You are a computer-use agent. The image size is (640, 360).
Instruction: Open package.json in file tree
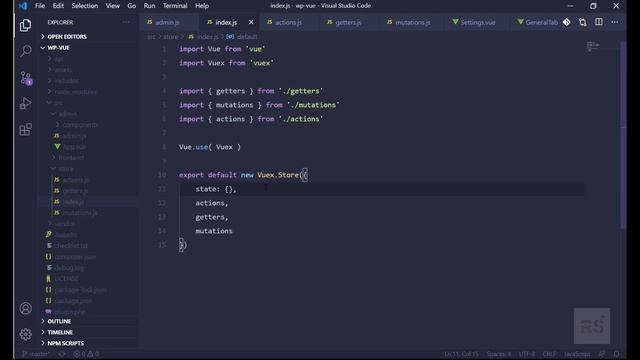[x=73, y=301]
